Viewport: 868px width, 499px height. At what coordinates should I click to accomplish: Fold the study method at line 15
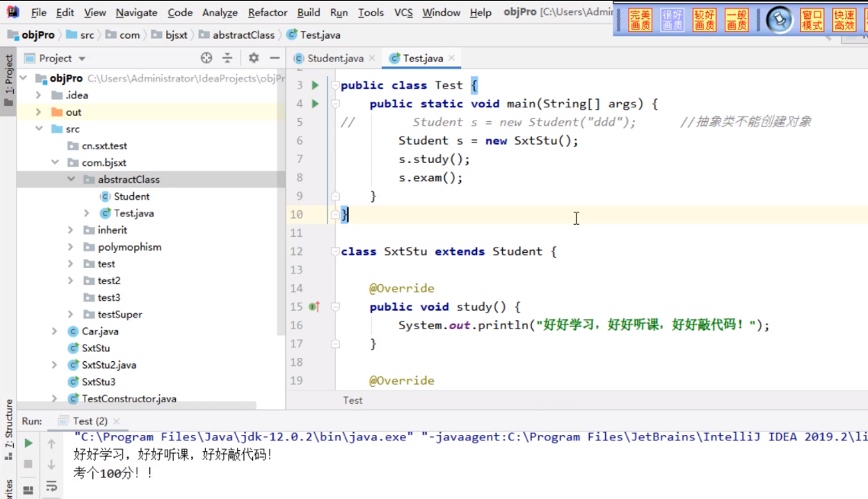[335, 306]
